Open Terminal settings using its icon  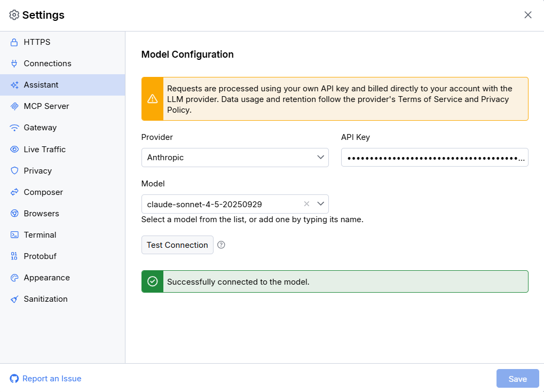13,234
